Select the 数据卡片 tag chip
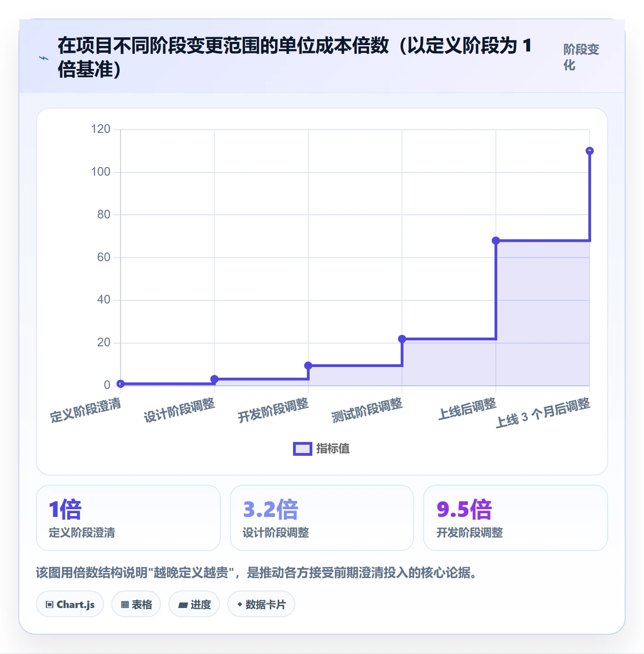Screen dimensions: 644x654 pos(261,604)
